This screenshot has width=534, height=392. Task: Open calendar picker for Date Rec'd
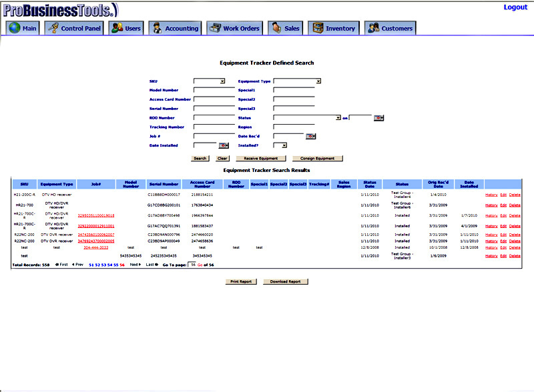pyautogui.click(x=310, y=136)
